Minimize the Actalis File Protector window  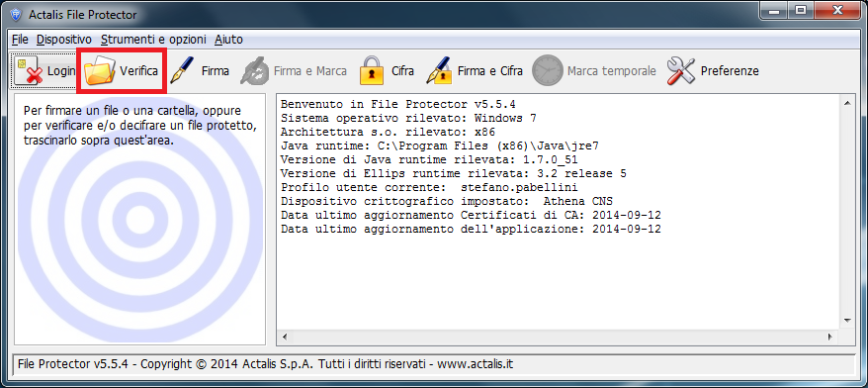point(773,11)
